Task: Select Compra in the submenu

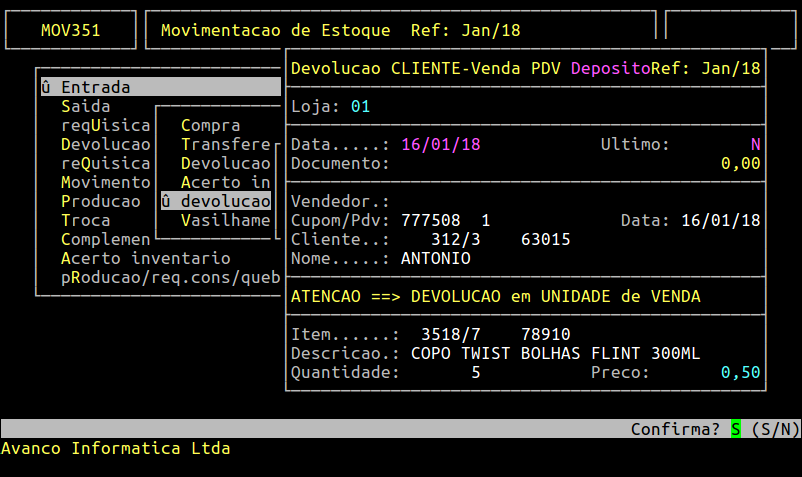Action: coord(210,125)
